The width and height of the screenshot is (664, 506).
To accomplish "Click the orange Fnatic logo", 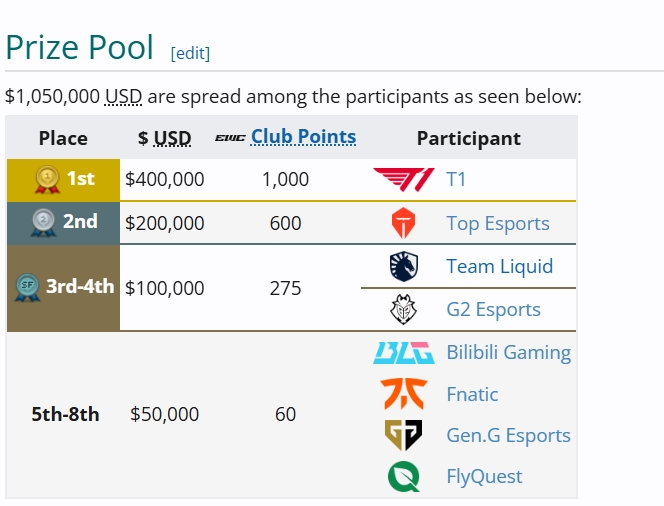I will click(404, 394).
